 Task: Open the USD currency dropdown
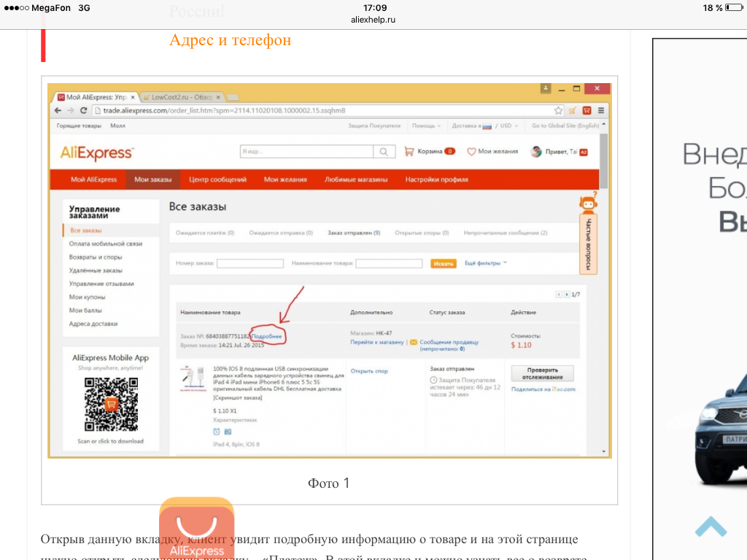coord(508,125)
